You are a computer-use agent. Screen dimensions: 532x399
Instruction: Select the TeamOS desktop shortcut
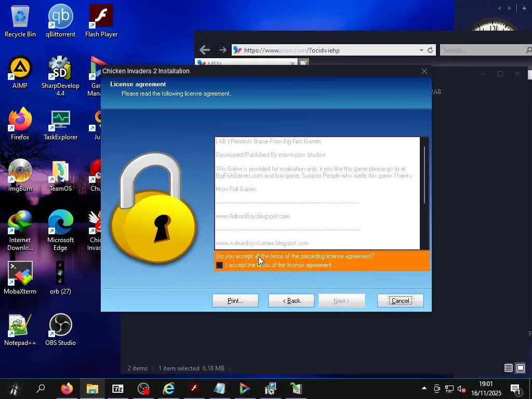(x=60, y=176)
